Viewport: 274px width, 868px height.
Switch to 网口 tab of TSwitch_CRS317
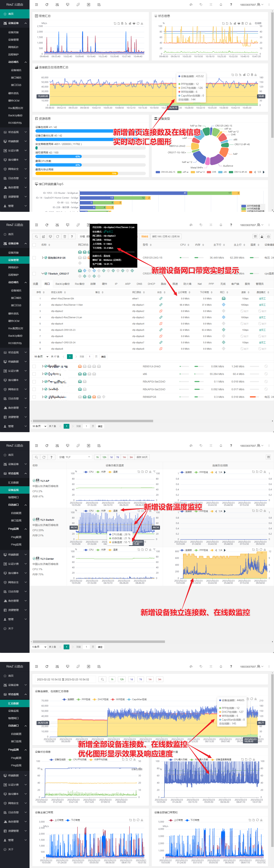tap(47, 284)
